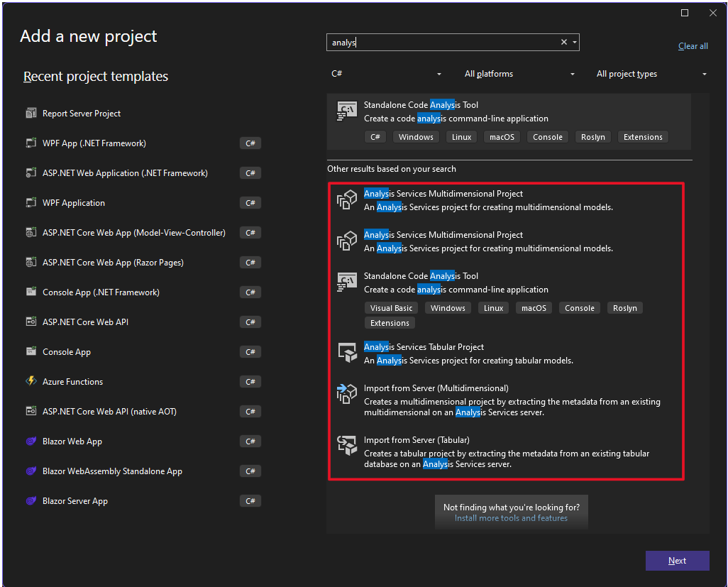Click the Clear all link
Viewport: 728px width, 587px height.
693,46
